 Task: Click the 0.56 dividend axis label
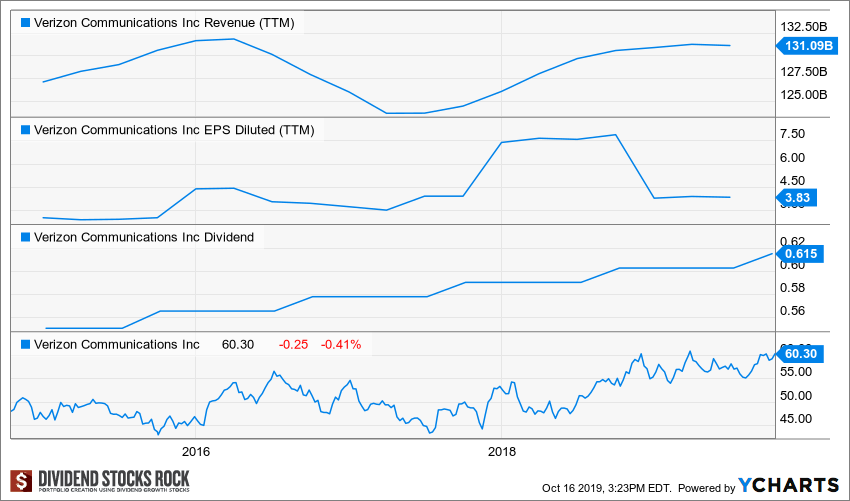click(793, 311)
